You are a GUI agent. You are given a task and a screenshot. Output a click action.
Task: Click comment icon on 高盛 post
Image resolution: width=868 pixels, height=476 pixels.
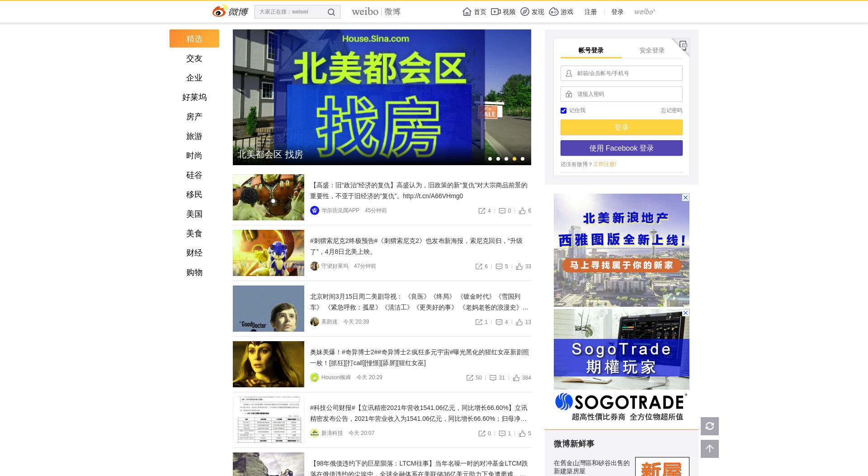[x=502, y=211]
